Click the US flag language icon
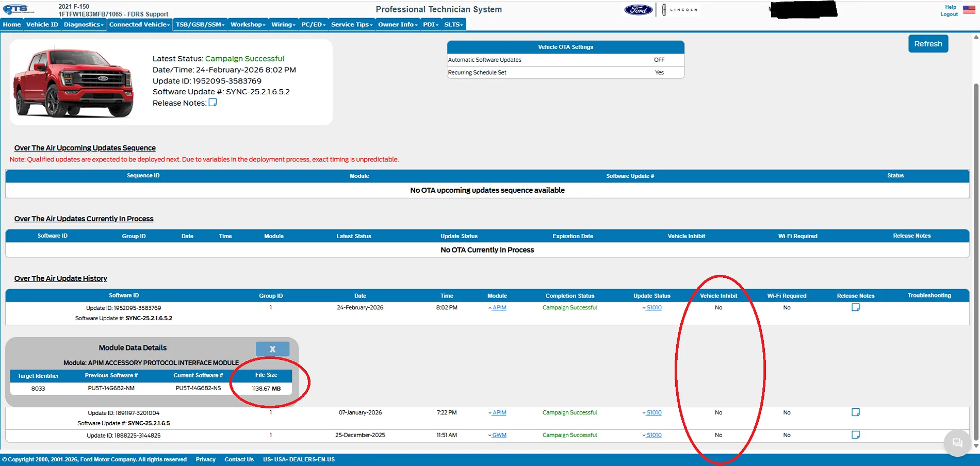 [969, 9]
